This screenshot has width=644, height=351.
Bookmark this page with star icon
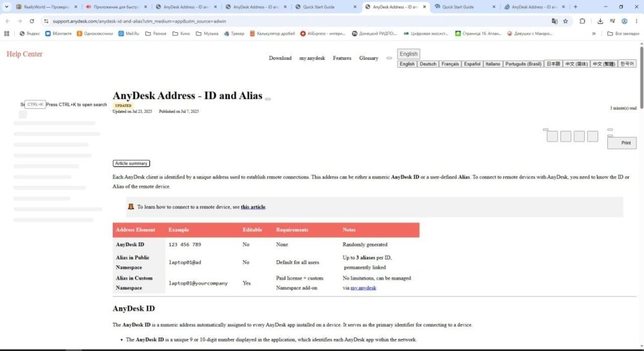coord(565,21)
